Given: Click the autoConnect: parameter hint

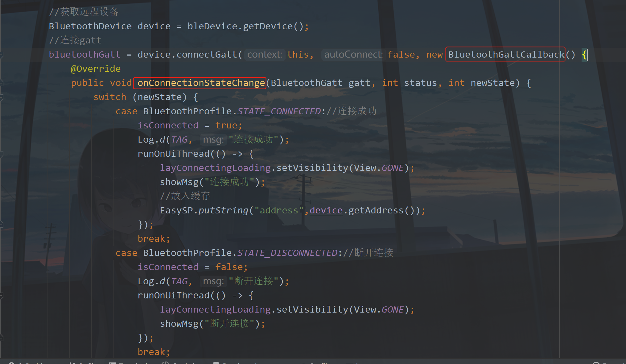Looking at the screenshot, I should pos(353,55).
